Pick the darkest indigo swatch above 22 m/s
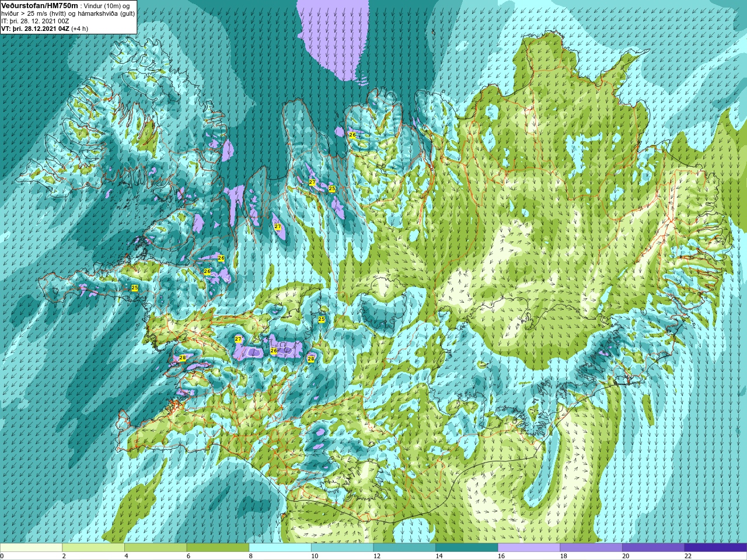The height and width of the screenshot is (560, 747). tap(715, 547)
